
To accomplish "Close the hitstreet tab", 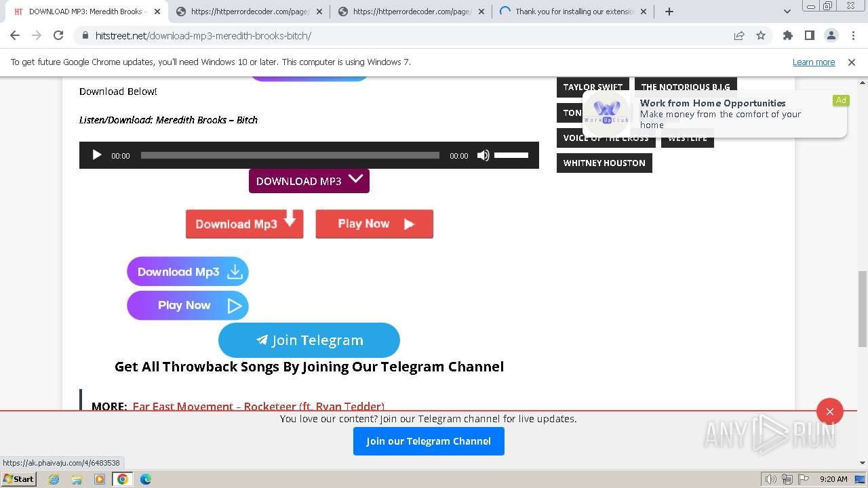I will (x=157, y=12).
